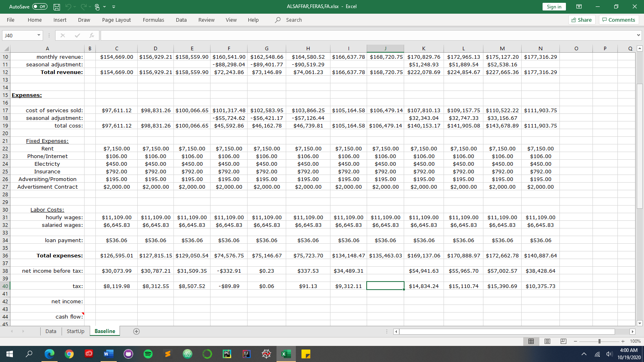This screenshot has width=644, height=362.
Task: Expand the Customize Quick Access Toolbar menu
Action: [114, 7]
